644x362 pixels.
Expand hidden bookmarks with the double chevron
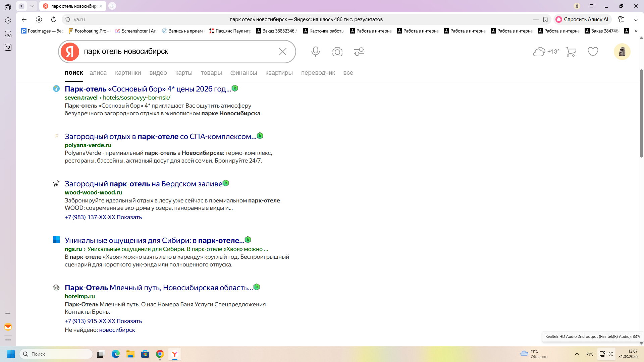(x=636, y=31)
